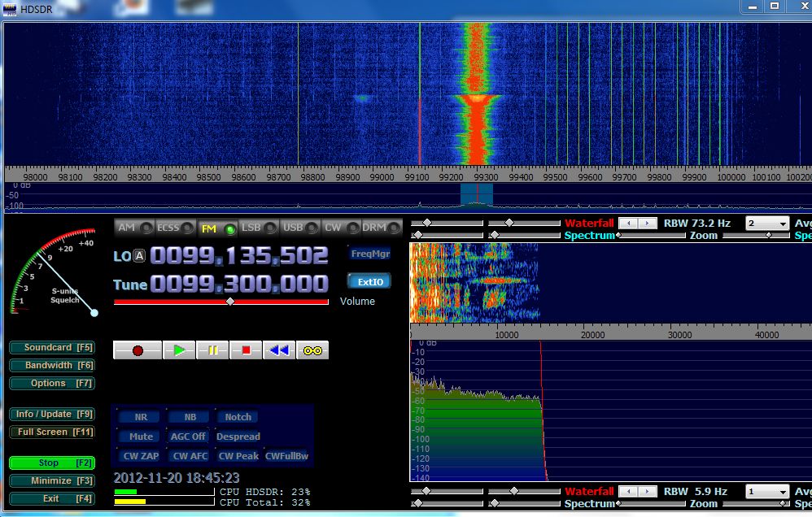This screenshot has width=812, height=517.
Task: Click Info / Update [F9] button
Action: (52, 414)
